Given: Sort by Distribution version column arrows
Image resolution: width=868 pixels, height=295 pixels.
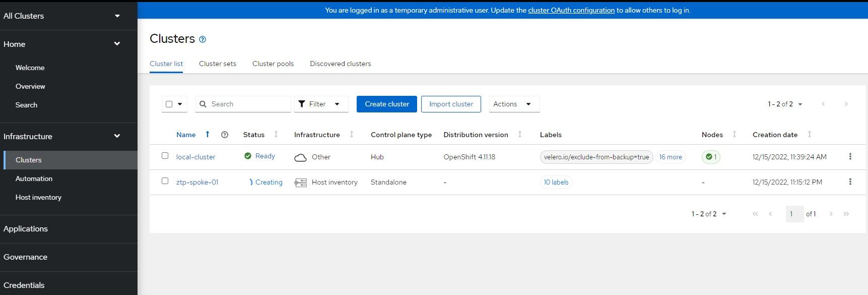Looking at the screenshot, I should (520, 134).
